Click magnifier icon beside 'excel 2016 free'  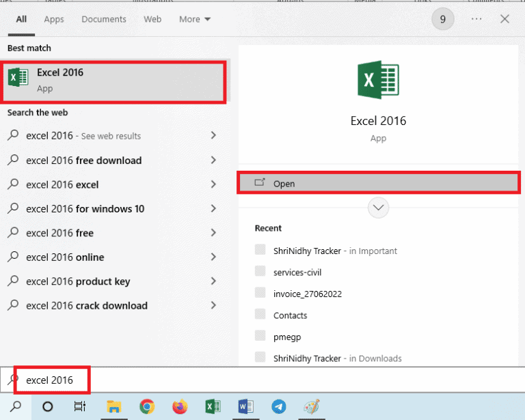click(x=13, y=232)
